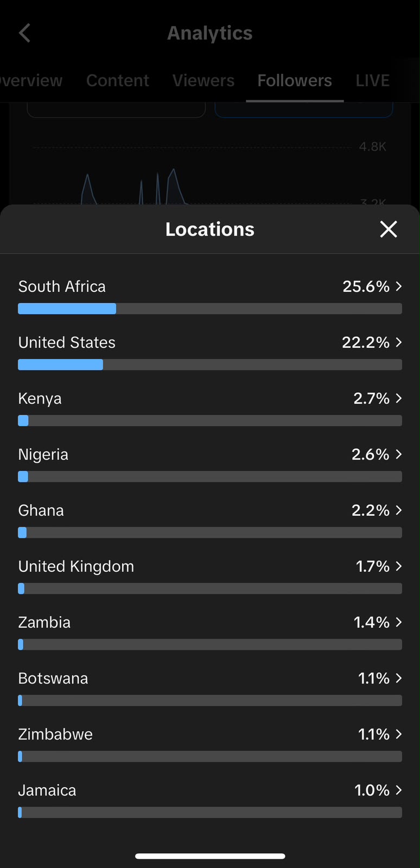The height and width of the screenshot is (868, 420).
Task: Close the Locations panel
Action: coord(389,229)
